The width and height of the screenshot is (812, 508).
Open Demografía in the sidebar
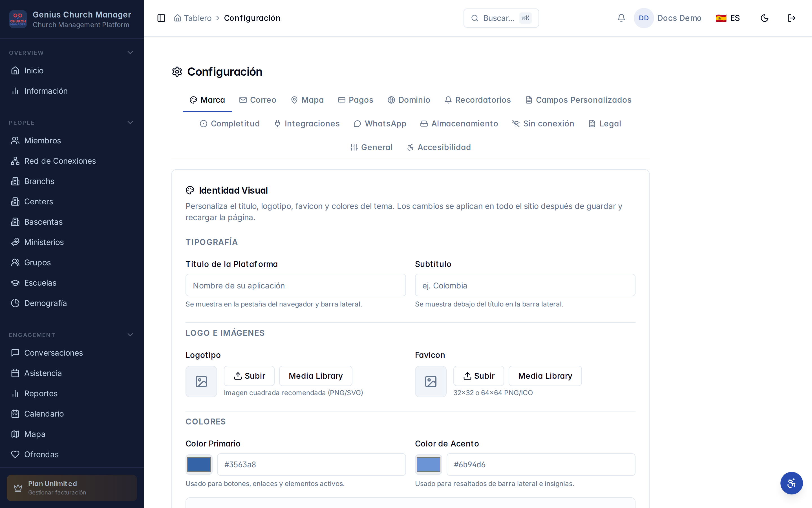(x=72, y=303)
